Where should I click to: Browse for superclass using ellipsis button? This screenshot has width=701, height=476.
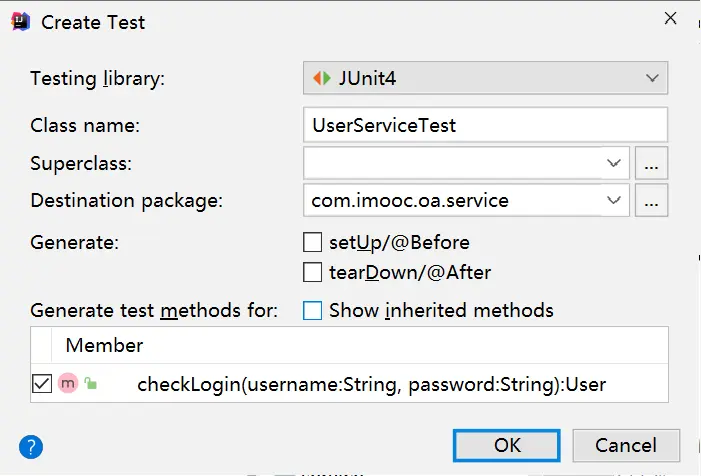[651, 162]
